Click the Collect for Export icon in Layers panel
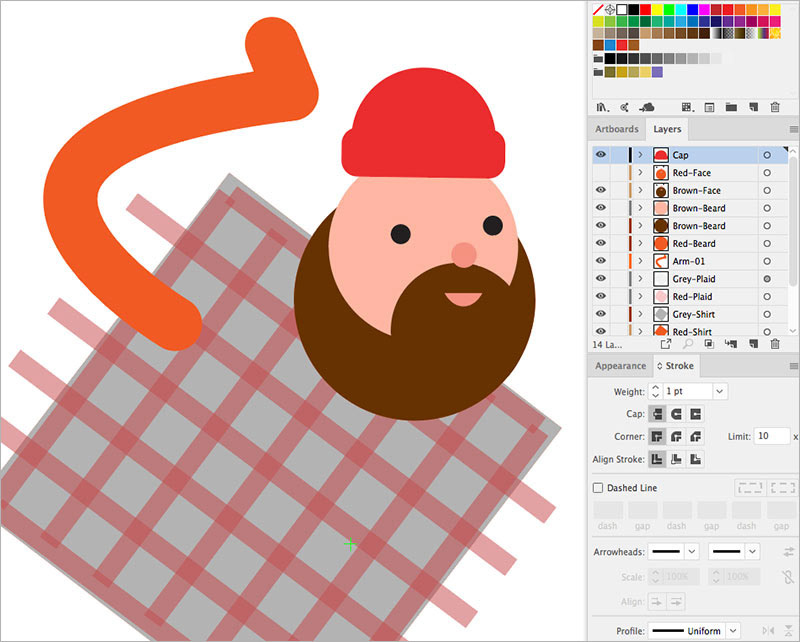 pyautogui.click(x=665, y=344)
